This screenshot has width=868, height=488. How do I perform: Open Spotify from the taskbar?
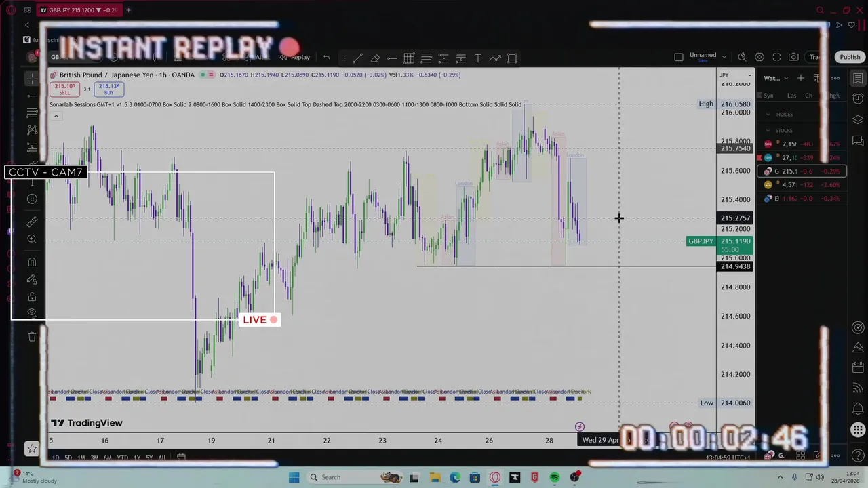(555, 477)
